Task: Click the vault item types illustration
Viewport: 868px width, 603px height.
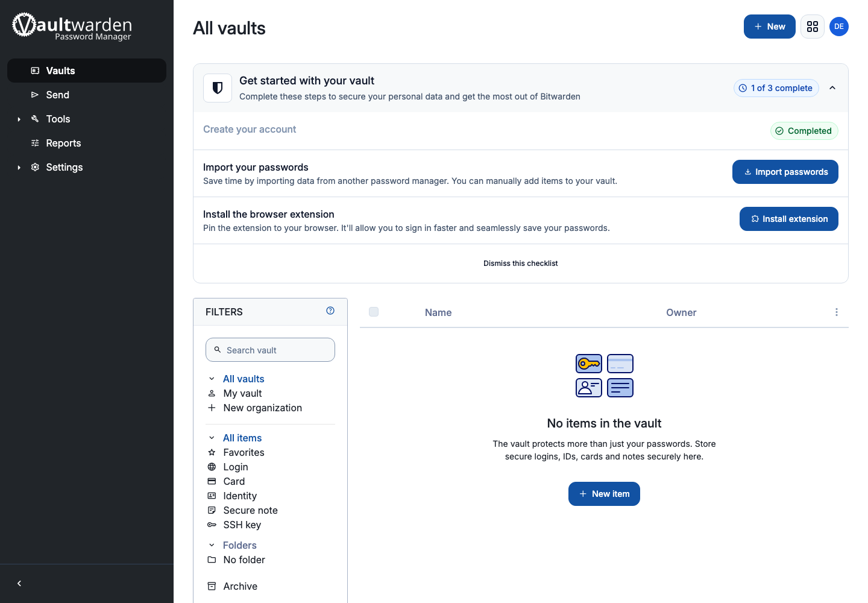Action: coord(605,376)
